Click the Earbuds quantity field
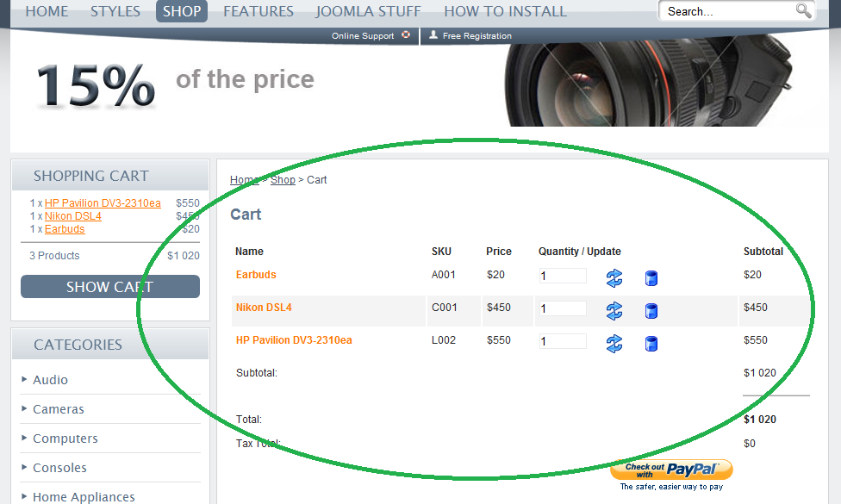841x504 pixels. [x=563, y=276]
